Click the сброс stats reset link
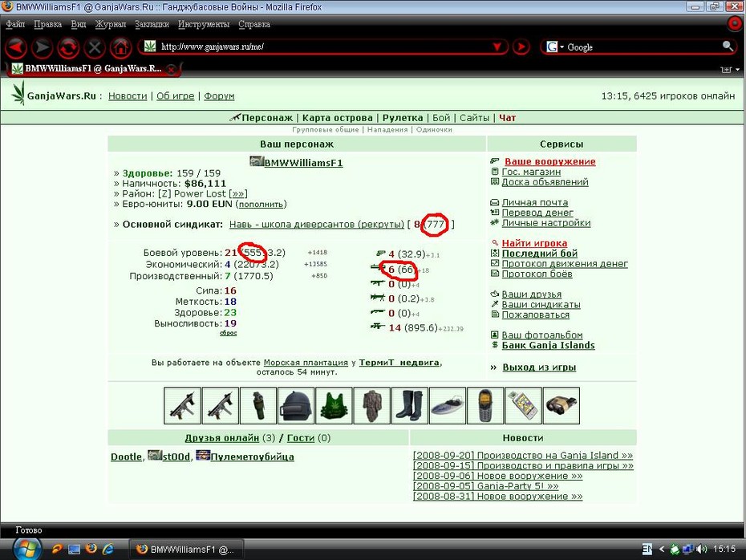This screenshot has width=746, height=560. click(x=229, y=333)
